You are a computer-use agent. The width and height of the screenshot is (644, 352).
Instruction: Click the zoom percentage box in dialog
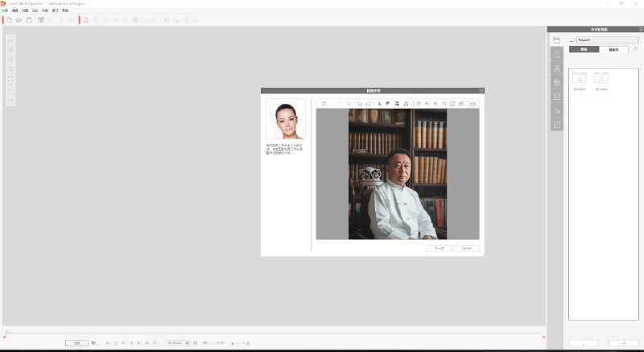[x=472, y=103]
